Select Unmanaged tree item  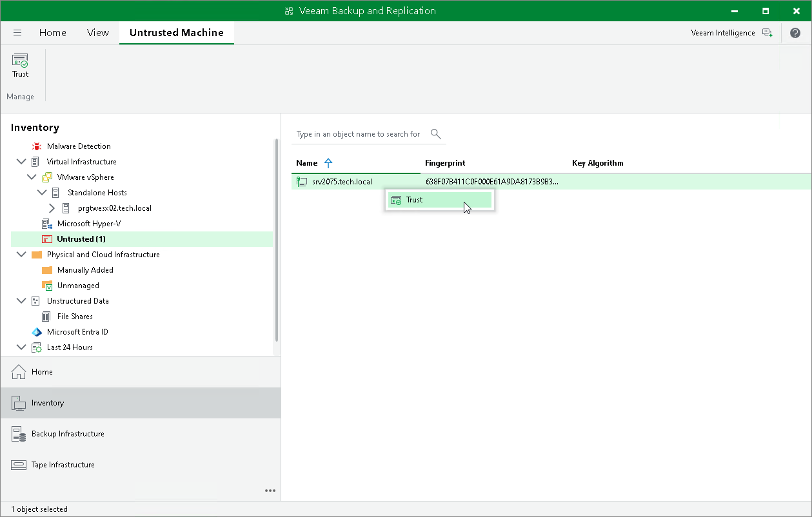click(78, 286)
